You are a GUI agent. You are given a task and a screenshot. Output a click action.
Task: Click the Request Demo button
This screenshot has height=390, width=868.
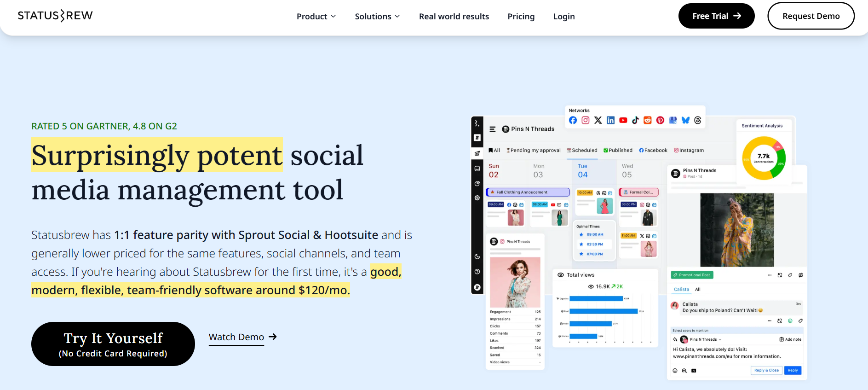(x=811, y=16)
